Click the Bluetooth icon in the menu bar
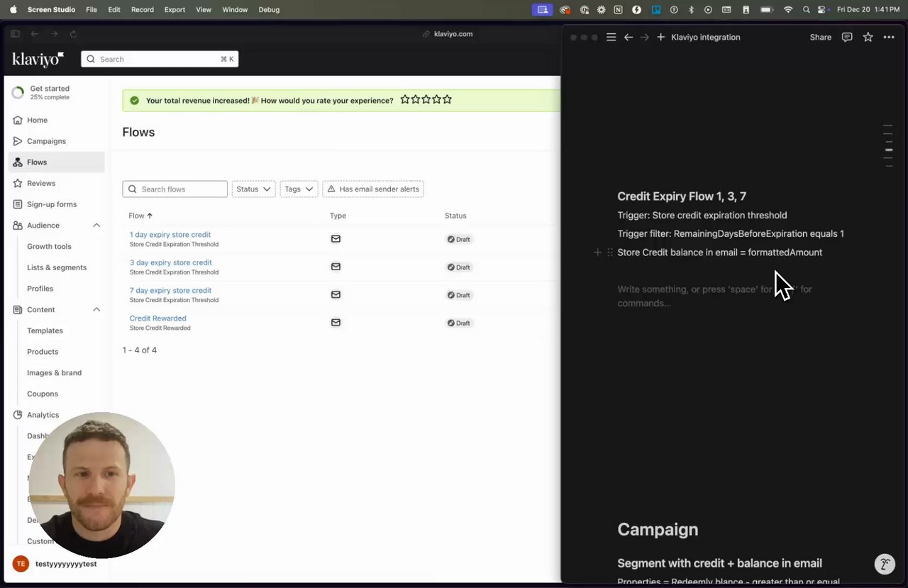The width and height of the screenshot is (908, 588). 691,10
